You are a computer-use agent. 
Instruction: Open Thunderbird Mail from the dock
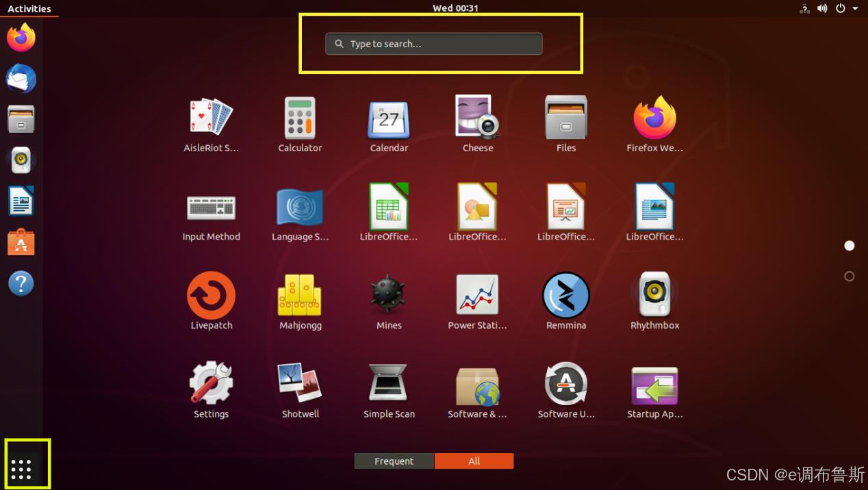[21, 79]
